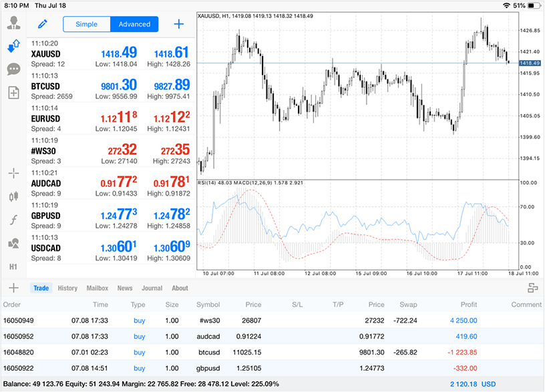Open the Journal tab
This screenshot has width=545, height=392.
point(152,288)
